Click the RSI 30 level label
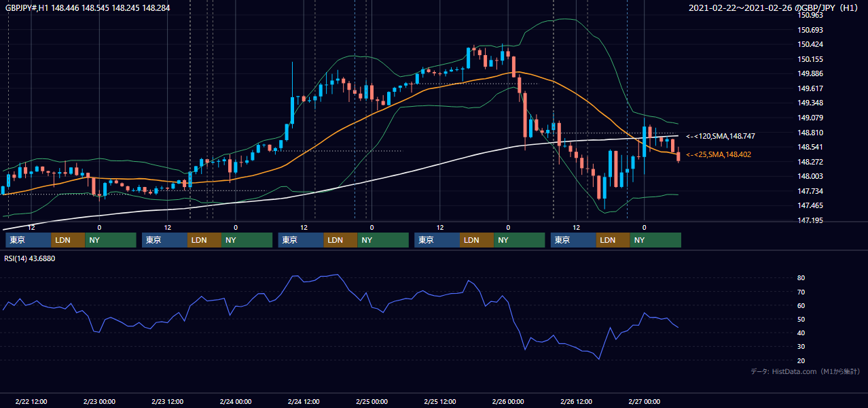This screenshot has width=868, height=408. click(801, 346)
